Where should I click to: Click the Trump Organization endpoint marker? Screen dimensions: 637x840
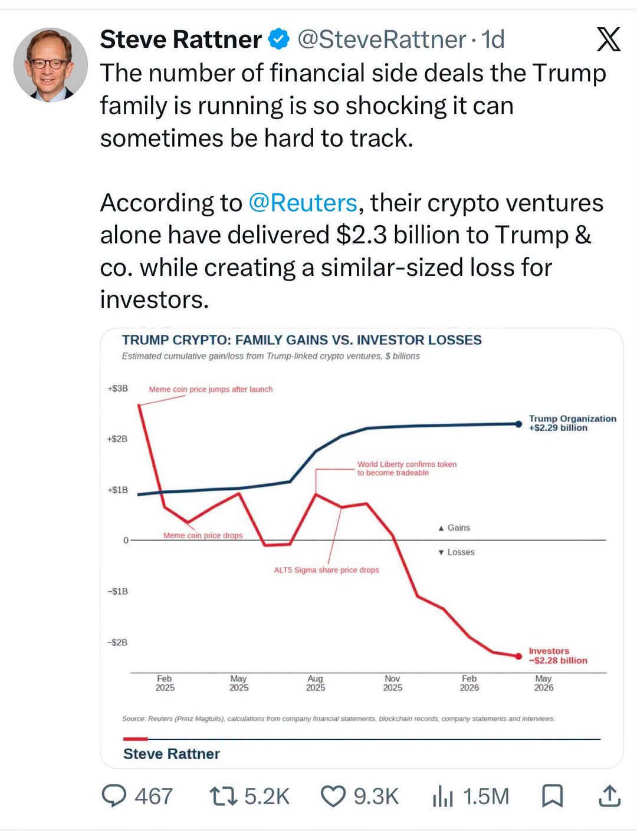pos(518,424)
